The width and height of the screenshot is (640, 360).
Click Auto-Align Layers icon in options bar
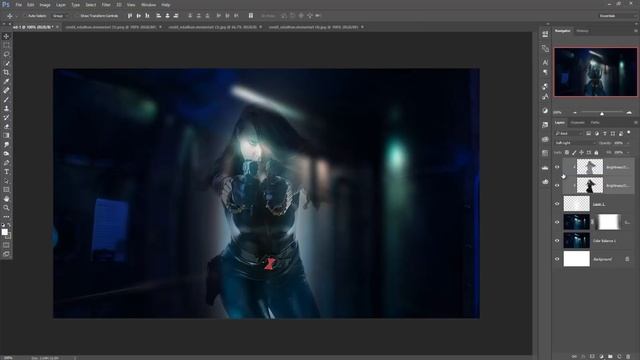click(x=251, y=16)
